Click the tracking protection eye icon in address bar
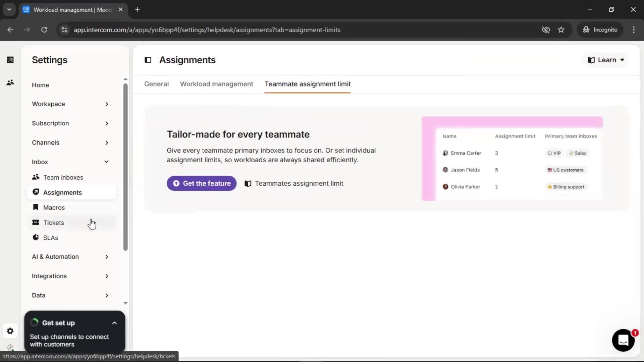644x362 pixels. [x=546, y=30]
